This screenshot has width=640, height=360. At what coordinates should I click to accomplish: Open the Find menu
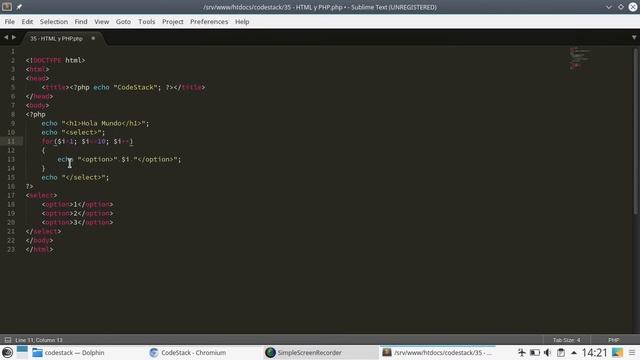81,22
